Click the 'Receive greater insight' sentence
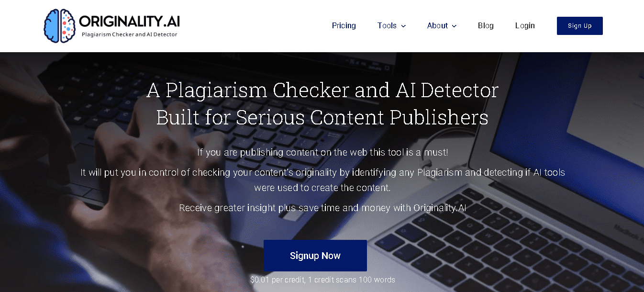Image resolution: width=644 pixels, height=292 pixels. click(x=322, y=208)
